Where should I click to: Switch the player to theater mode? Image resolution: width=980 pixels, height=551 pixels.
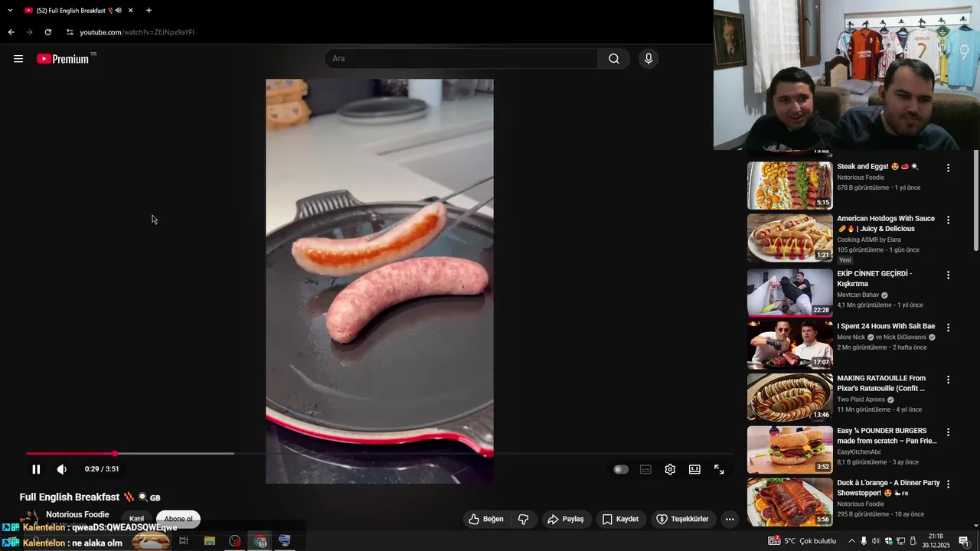click(x=694, y=469)
